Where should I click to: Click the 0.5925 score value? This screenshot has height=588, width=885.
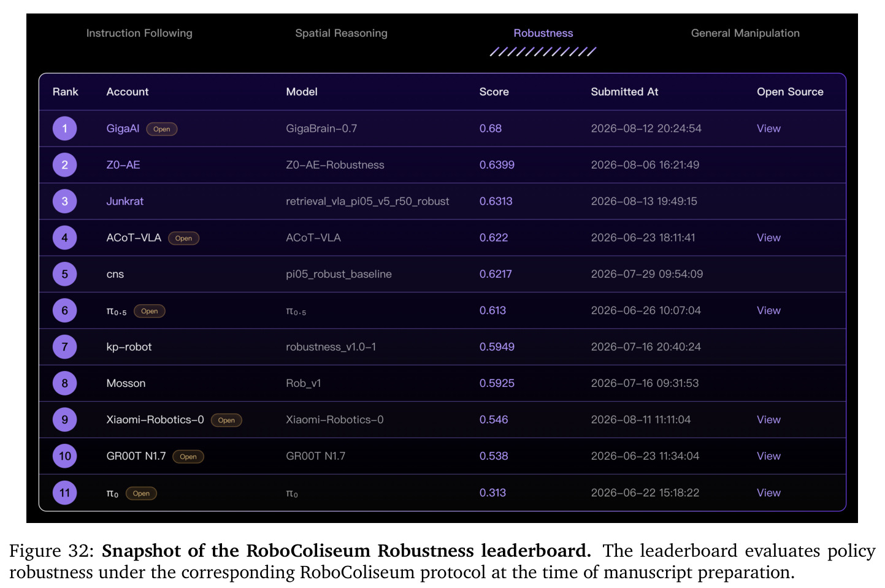(497, 383)
